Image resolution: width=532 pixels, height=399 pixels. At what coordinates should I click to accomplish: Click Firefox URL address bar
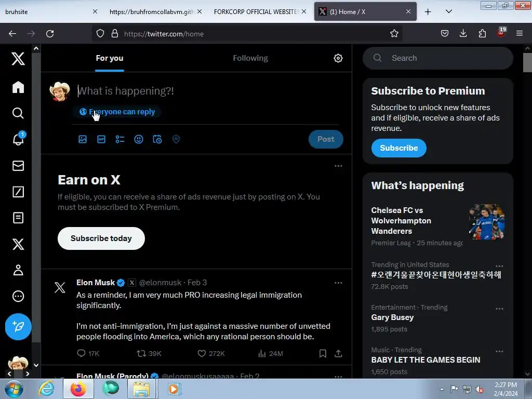pyautogui.click(x=247, y=34)
